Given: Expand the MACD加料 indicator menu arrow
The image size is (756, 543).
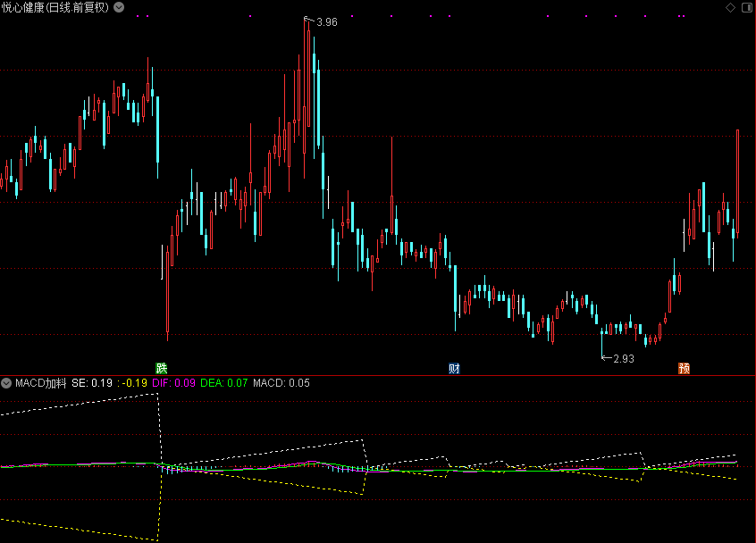Looking at the screenshot, I should 7,383.
